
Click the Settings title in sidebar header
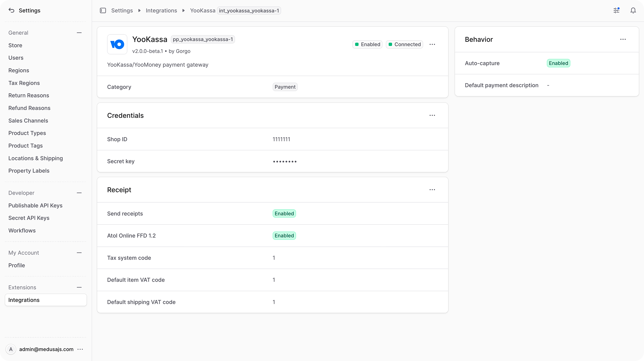(x=29, y=11)
